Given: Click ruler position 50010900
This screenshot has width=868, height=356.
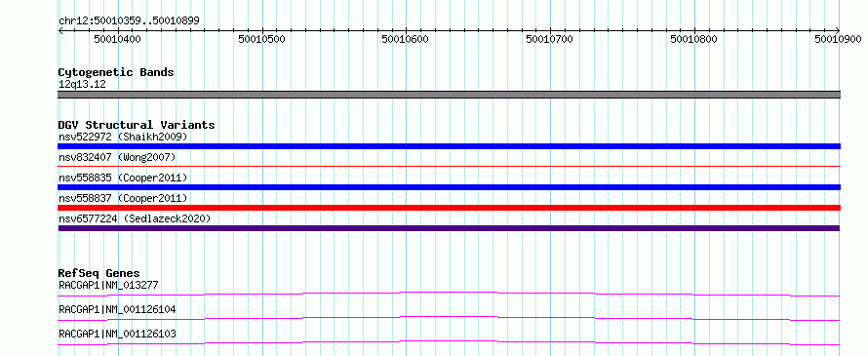Looking at the screenshot, I should tap(838, 39).
